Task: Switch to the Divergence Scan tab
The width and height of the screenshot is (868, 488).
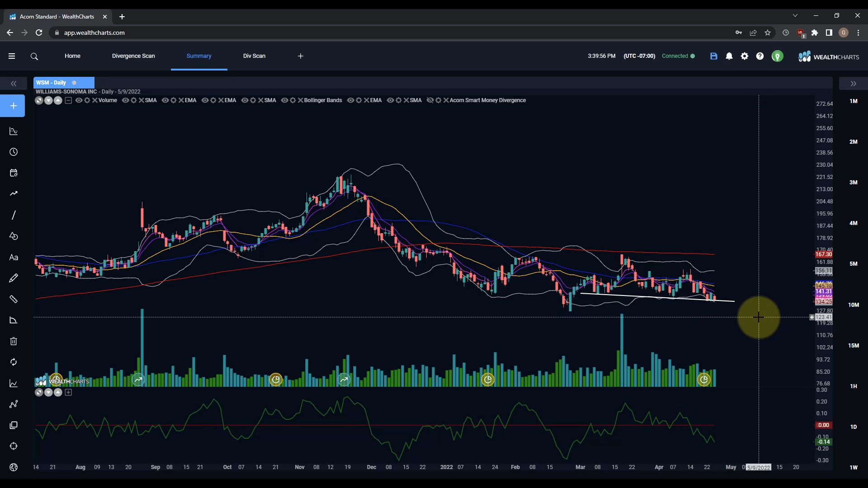Action: tap(133, 56)
